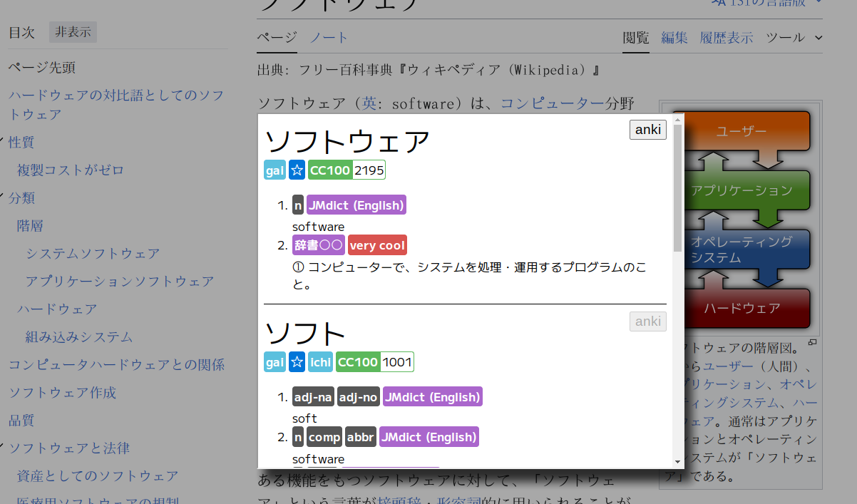
Task: Go to システムソフトウェア in the contents
Action: [93, 253]
